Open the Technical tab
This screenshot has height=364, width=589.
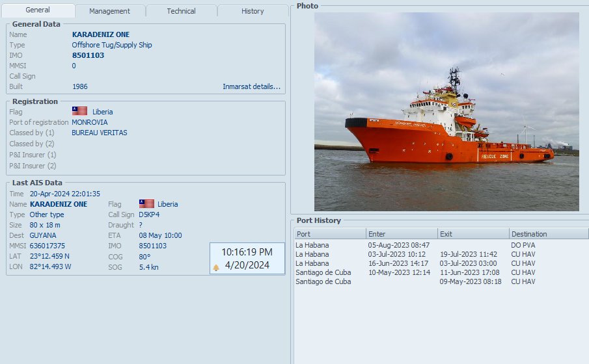[181, 11]
